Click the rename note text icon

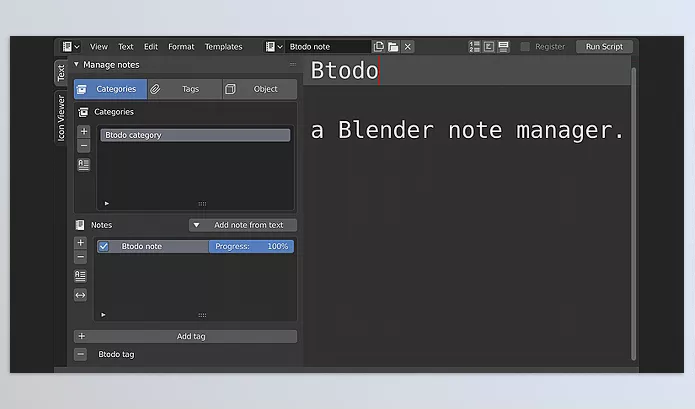(80, 276)
